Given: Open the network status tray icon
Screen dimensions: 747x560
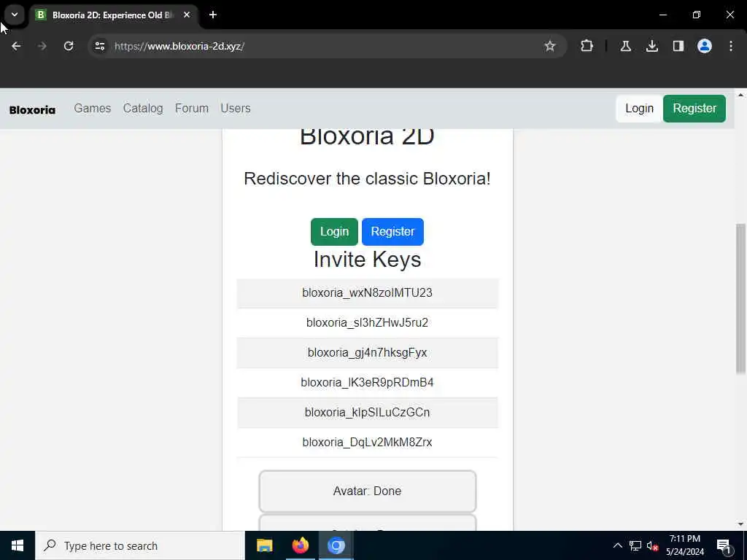Looking at the screenshot, I should 635,545.
